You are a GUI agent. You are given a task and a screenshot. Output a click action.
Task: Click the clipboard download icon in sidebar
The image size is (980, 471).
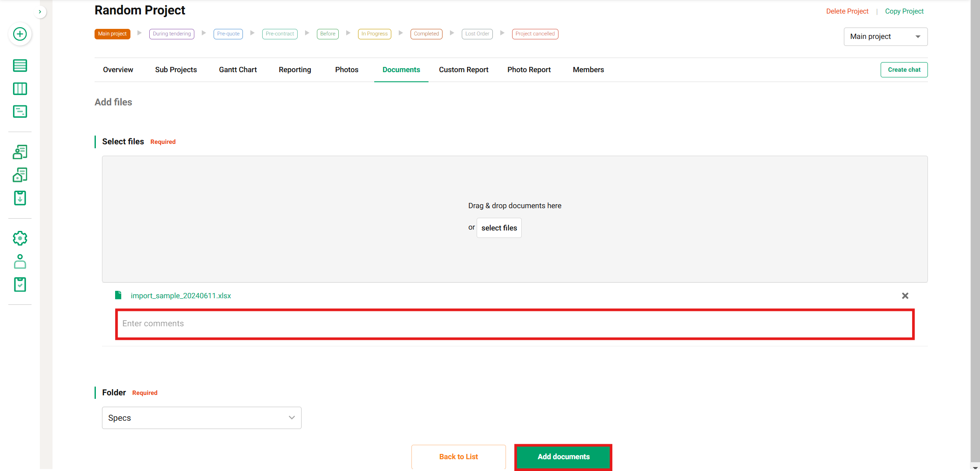[x=20, y=198]
